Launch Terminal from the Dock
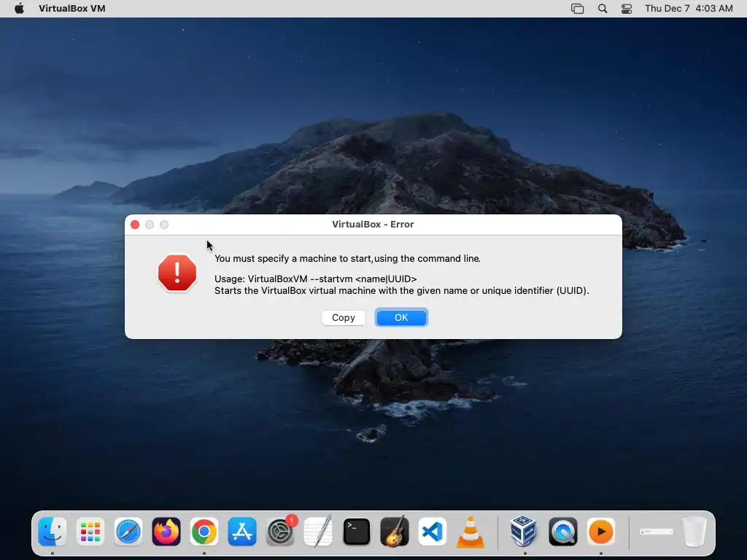747x560 pixels. [x=356, y=532]
